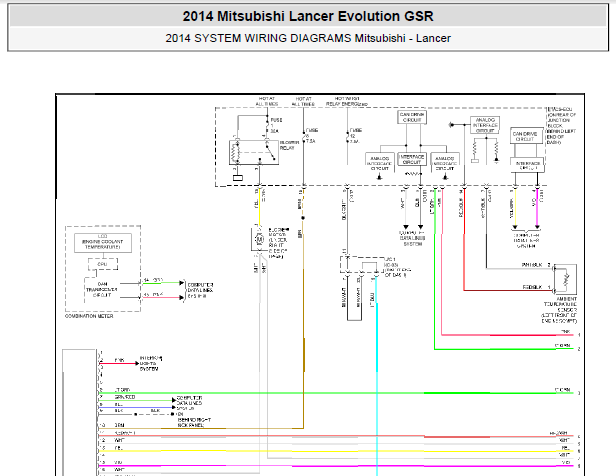The image size is (616, 476).
Task: Click the long horizontal yellow wire
Action: [x=336, y=451]
